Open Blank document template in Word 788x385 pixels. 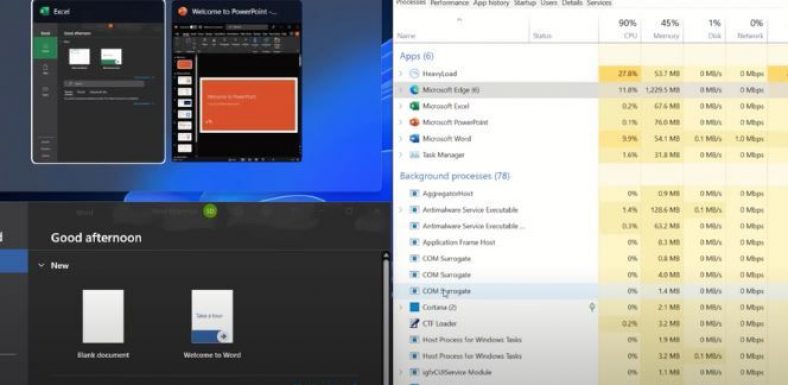coord(103,324)
